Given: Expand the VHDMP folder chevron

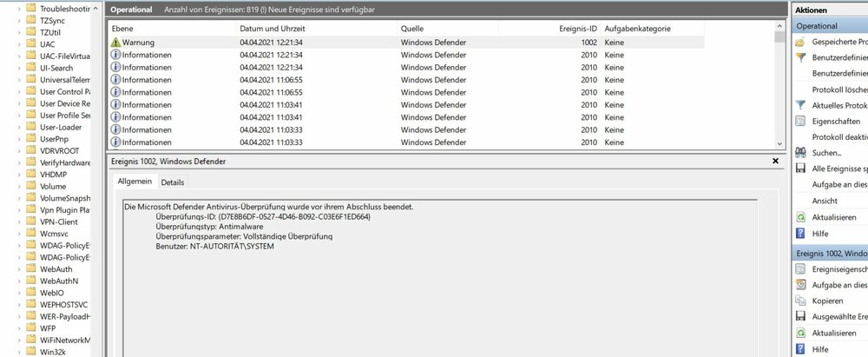Looking at the screenshot, I should pos(21,173).
